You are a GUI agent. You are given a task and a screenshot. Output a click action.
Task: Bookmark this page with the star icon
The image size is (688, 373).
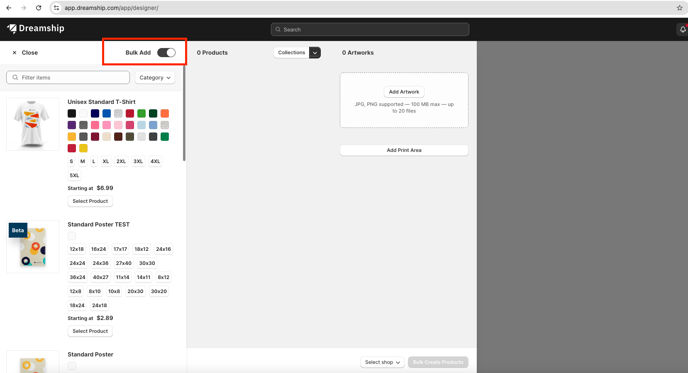[679, 8]
